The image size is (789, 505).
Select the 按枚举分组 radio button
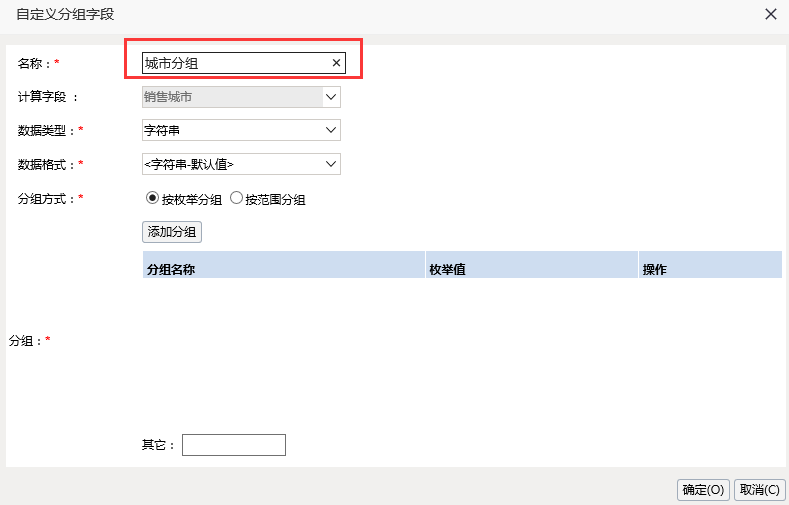point(152,198)
